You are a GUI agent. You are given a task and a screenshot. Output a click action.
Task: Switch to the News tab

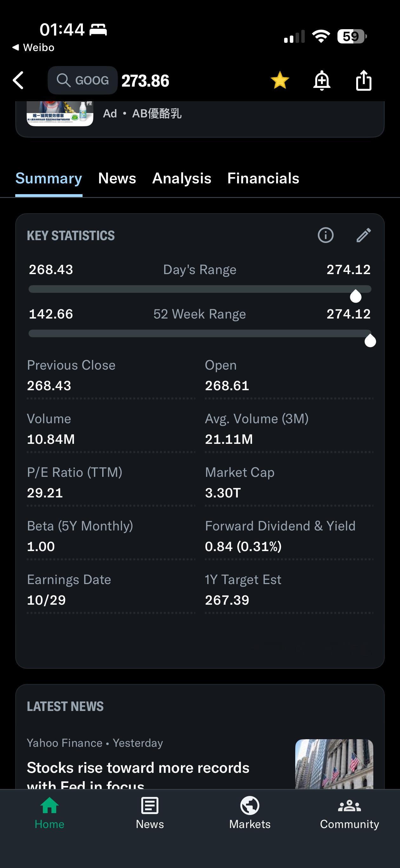click(x=117, y=178)
